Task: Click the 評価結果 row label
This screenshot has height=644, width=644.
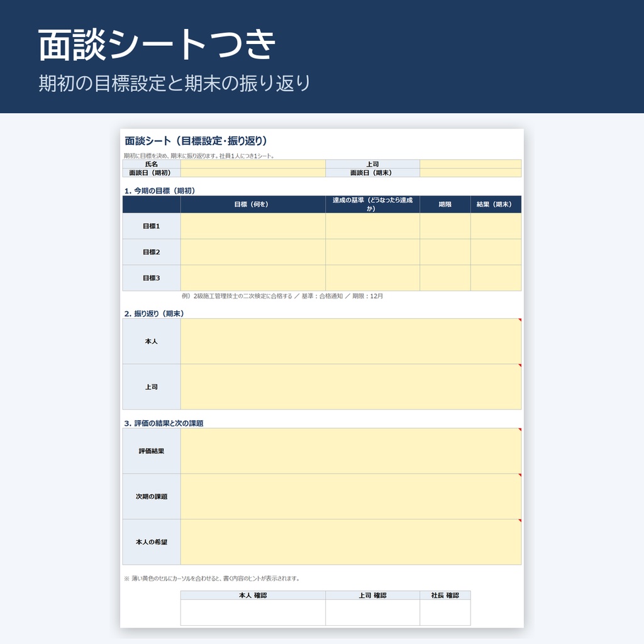Action: [152, 451]
